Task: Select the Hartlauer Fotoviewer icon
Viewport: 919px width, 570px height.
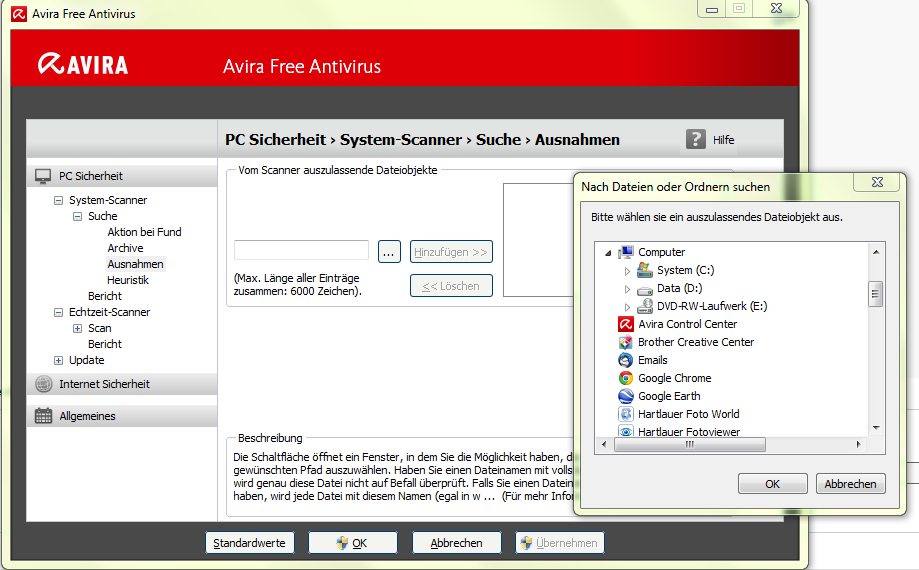Action: (x=626, y=431)
